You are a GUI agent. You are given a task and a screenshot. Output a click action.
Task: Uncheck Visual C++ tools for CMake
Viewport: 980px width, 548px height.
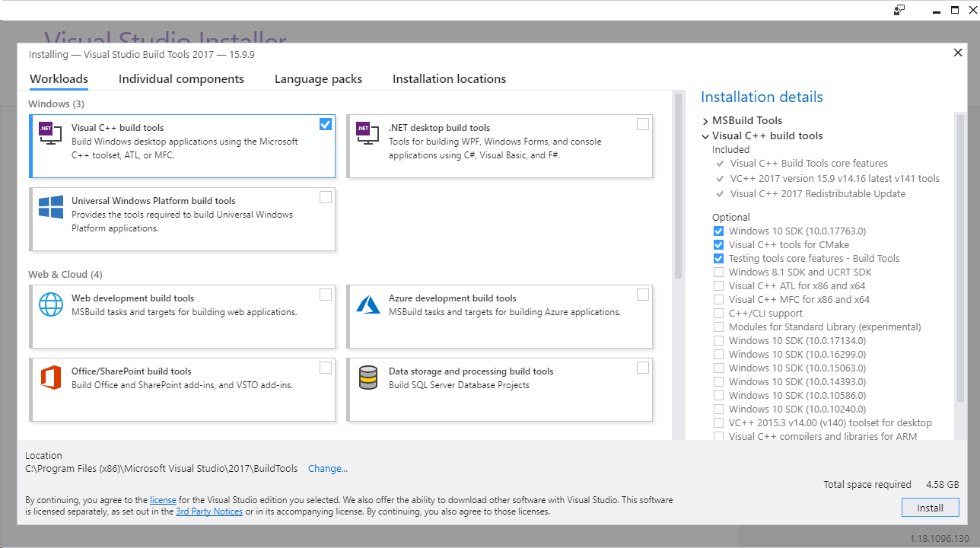718,245
